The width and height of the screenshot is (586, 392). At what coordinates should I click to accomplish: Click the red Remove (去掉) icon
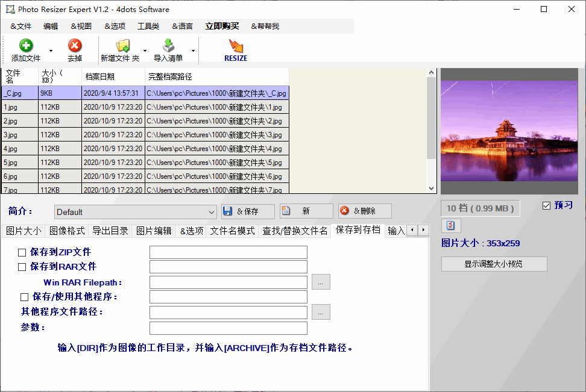click(x=75, y=46)
